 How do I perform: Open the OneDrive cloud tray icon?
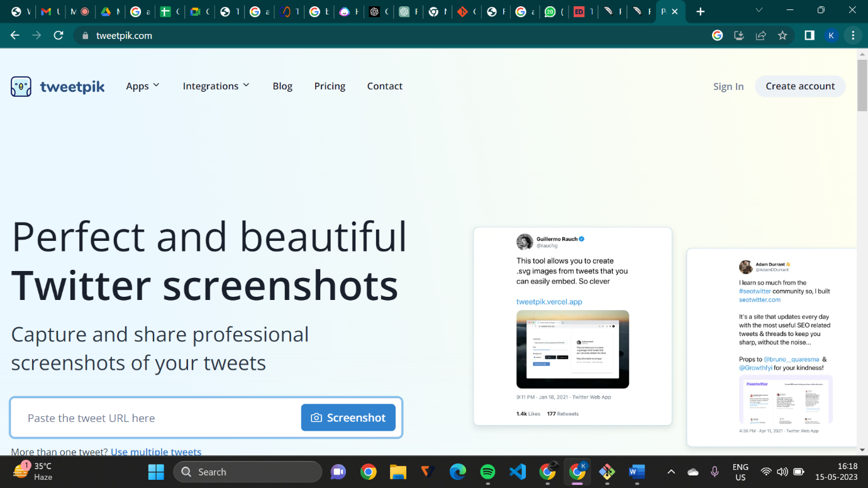pos(693,472)
